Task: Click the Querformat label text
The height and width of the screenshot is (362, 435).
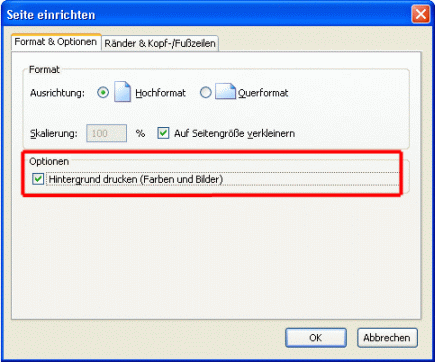Action: 263,93
